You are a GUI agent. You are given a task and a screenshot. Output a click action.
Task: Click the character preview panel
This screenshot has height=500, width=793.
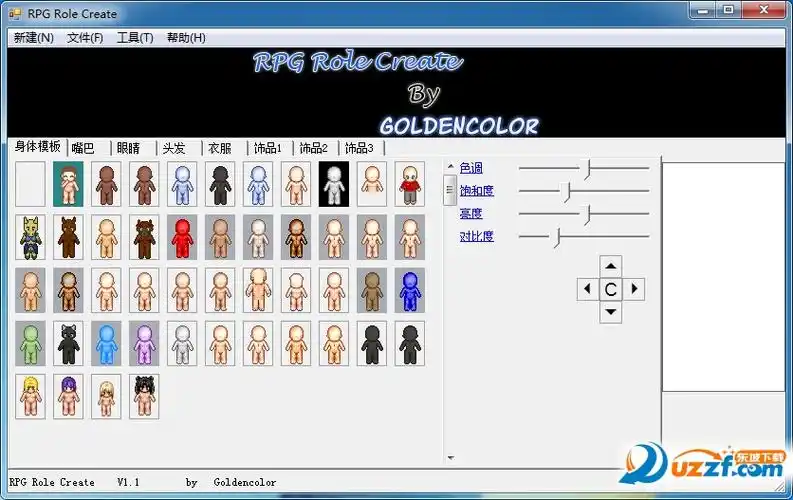coord(723,277)
